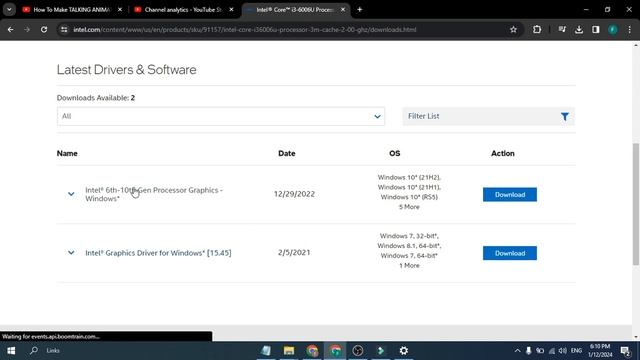Click the 12/29/2022 date cell
The height and width of the screenshot is (360, 640).
pos(294,194)
